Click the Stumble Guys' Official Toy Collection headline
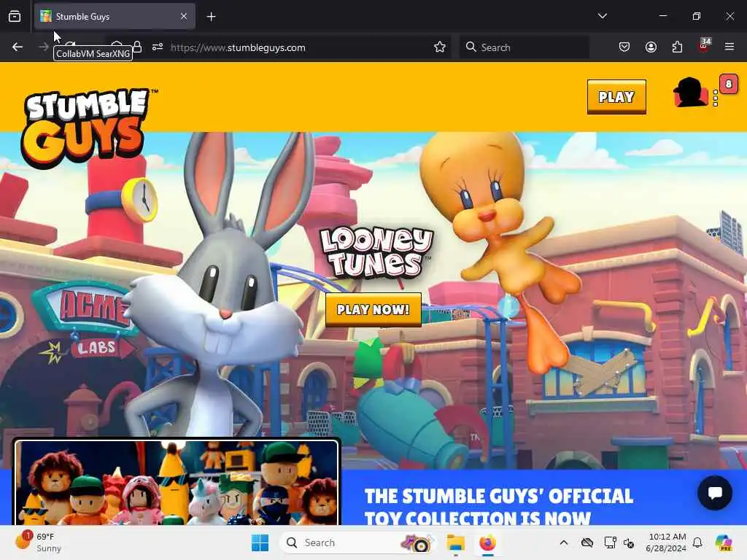The width and height of the screenshot is (747, 560). (x=499, y=507)
